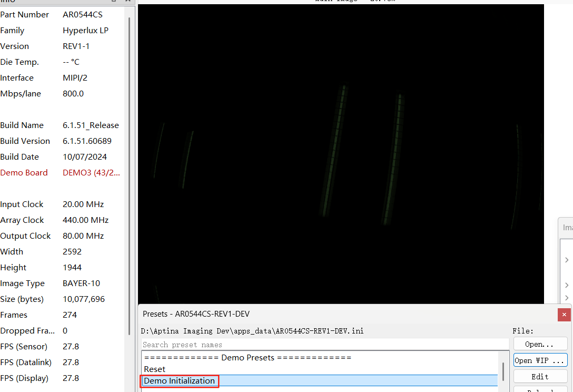Click the presets list scrollbar
Screen dimensions: 573x392
point(503,372)
